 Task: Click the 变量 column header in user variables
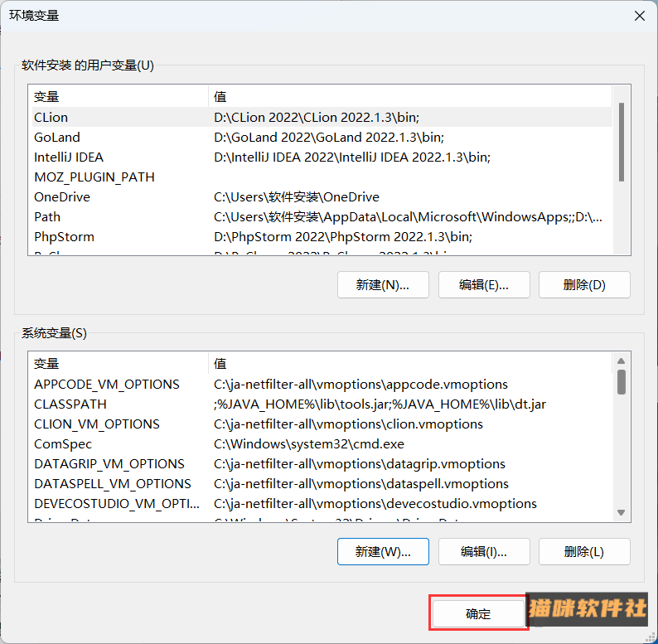coord(119,96)
